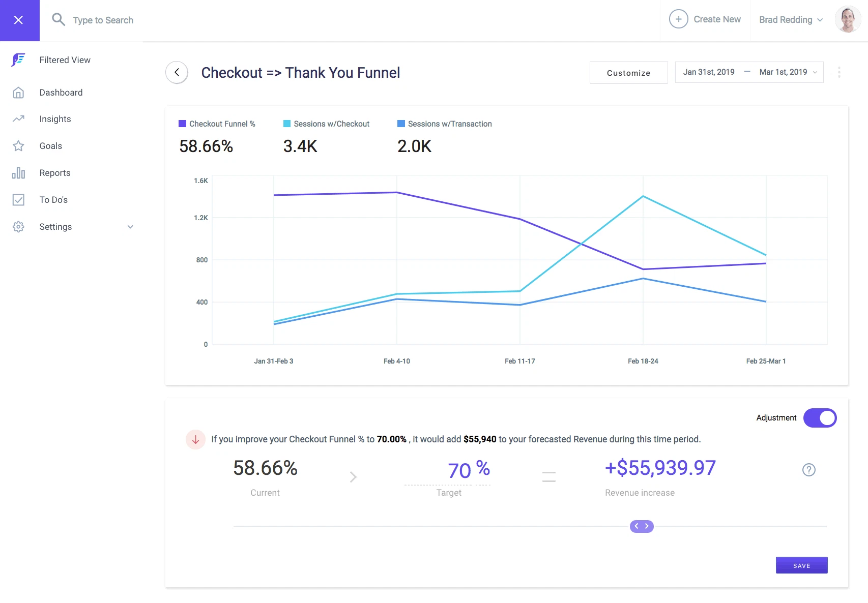Select the Insights trend icon
The height and width of the screenshot is (603, 868).
tap(18, 119)
